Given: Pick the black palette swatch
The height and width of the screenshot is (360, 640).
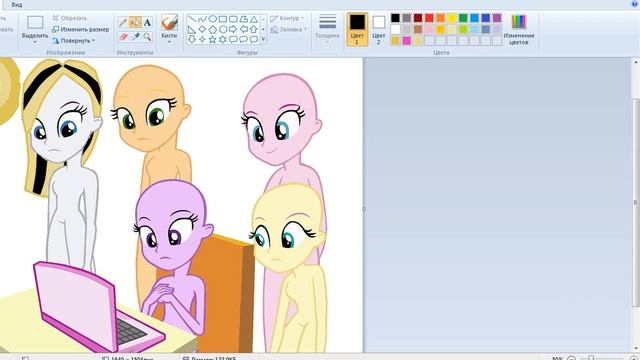Looking at the screenshot, I should 395,18.
